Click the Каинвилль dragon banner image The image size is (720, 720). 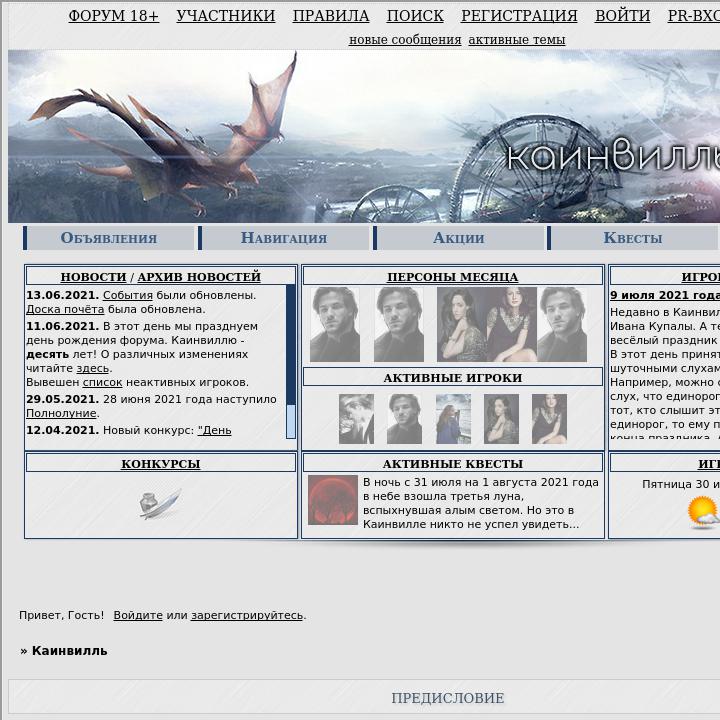pos(364,136)
